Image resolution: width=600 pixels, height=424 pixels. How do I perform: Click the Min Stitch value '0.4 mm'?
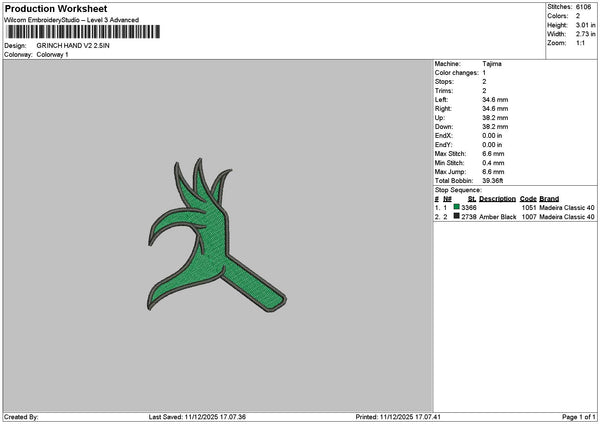pyautogui.click(x=493, y=163)
